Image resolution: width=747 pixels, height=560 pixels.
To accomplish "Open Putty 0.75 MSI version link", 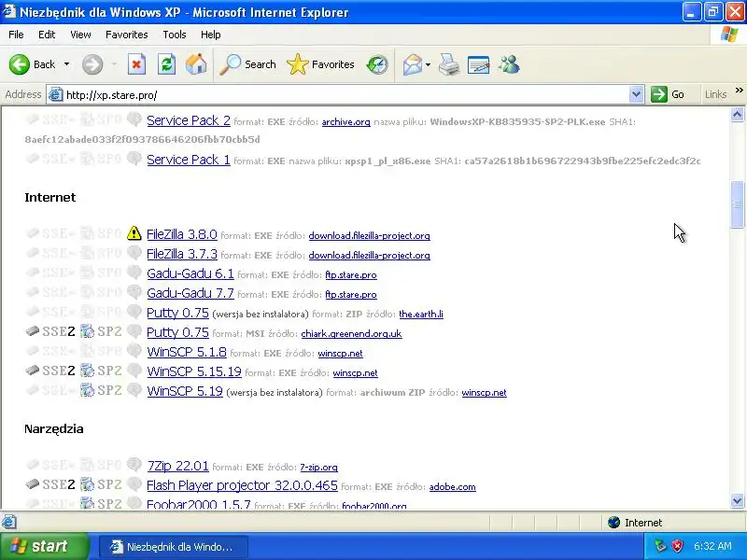I will (177, 332).
